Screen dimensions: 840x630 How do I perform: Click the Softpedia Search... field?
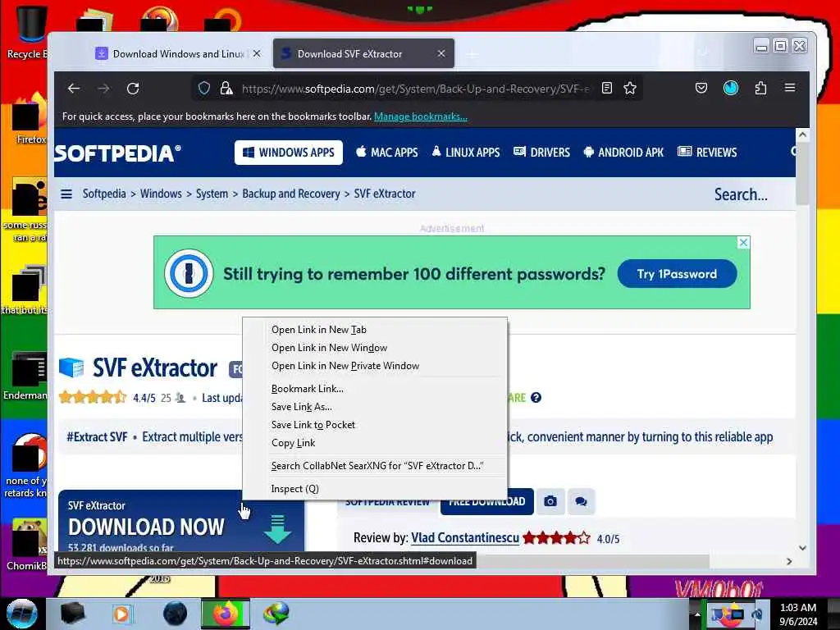point(741,194)
